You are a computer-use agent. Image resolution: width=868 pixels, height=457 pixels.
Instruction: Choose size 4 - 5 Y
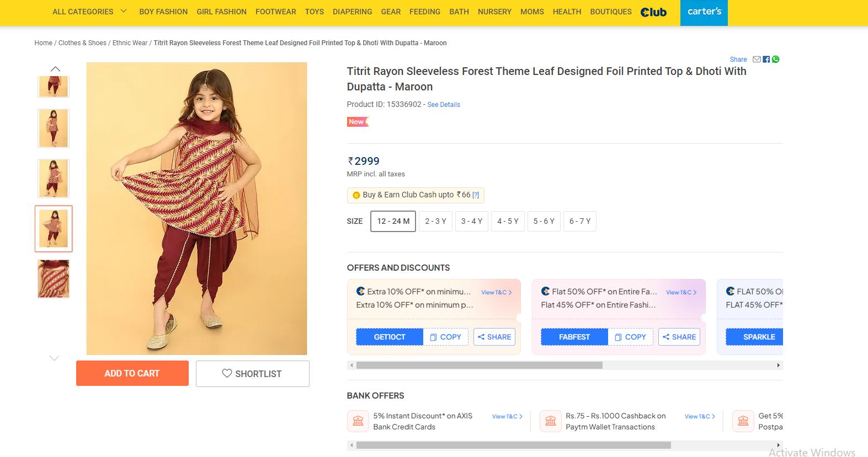pos(508,221)
